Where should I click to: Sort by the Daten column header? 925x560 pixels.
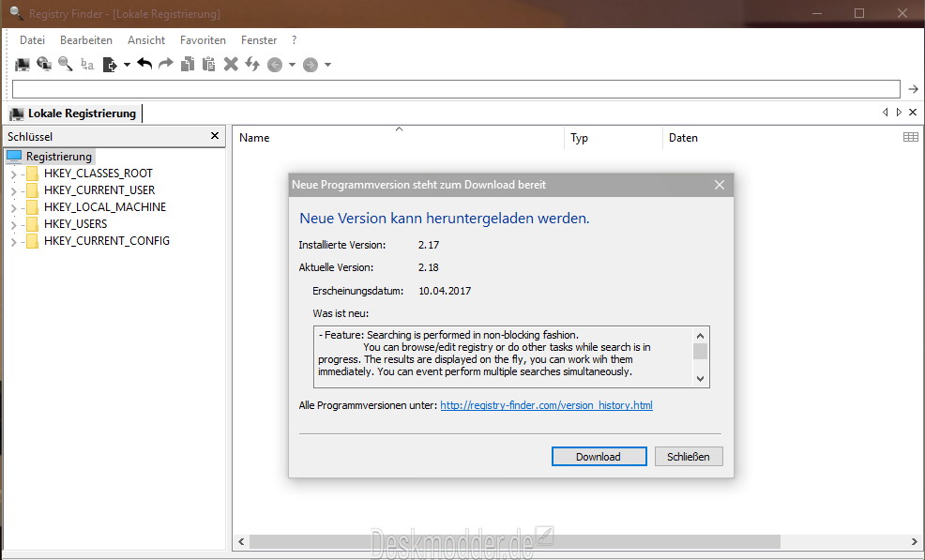683,138
